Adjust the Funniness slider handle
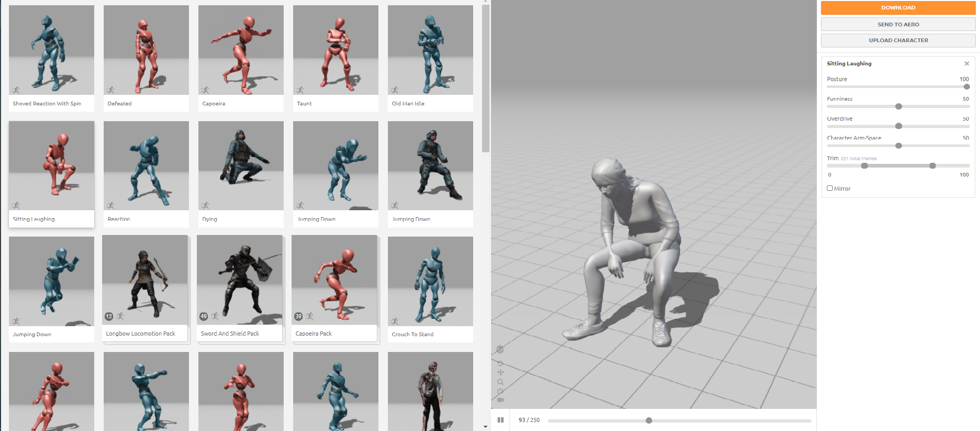Image resolution: width=980 pixels, height=431 pixels. click(x=898, y=106)
